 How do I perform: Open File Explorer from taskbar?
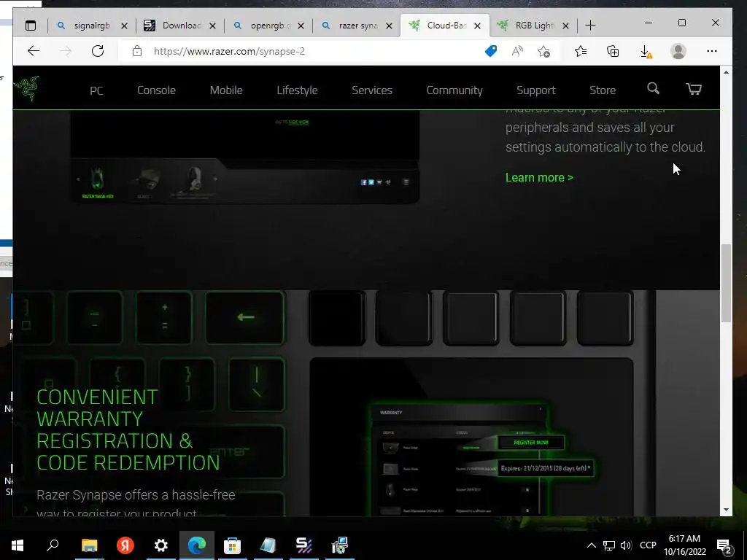click(90, 545)
